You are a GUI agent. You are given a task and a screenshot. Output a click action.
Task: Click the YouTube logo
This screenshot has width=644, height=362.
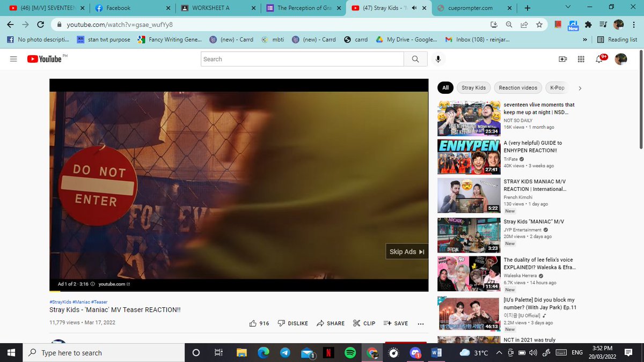[46, 59]
